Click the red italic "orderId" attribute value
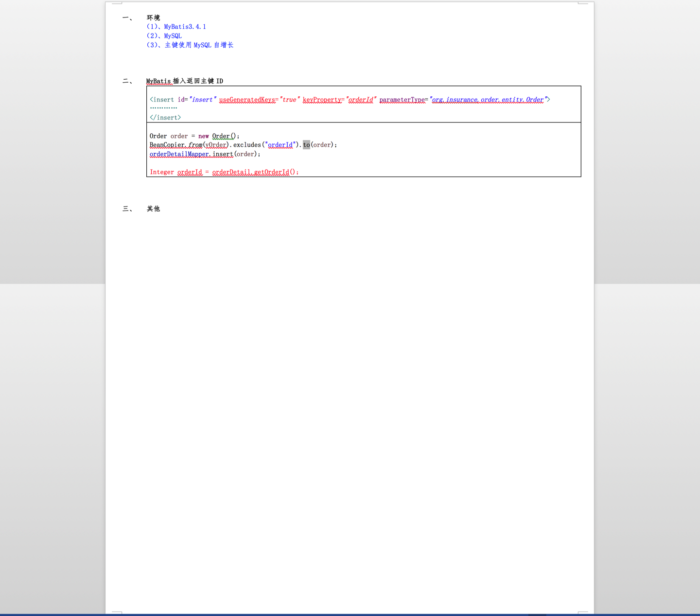 [360, 100]
